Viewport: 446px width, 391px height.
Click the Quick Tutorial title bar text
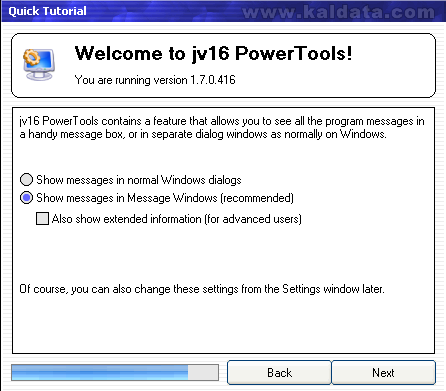[47, 11]
